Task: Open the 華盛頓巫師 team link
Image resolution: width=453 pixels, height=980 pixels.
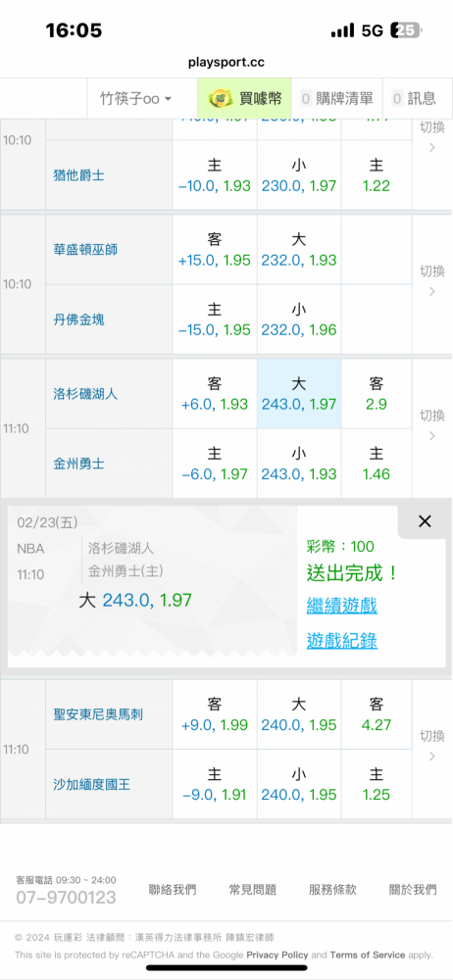Action: [85, 249]
